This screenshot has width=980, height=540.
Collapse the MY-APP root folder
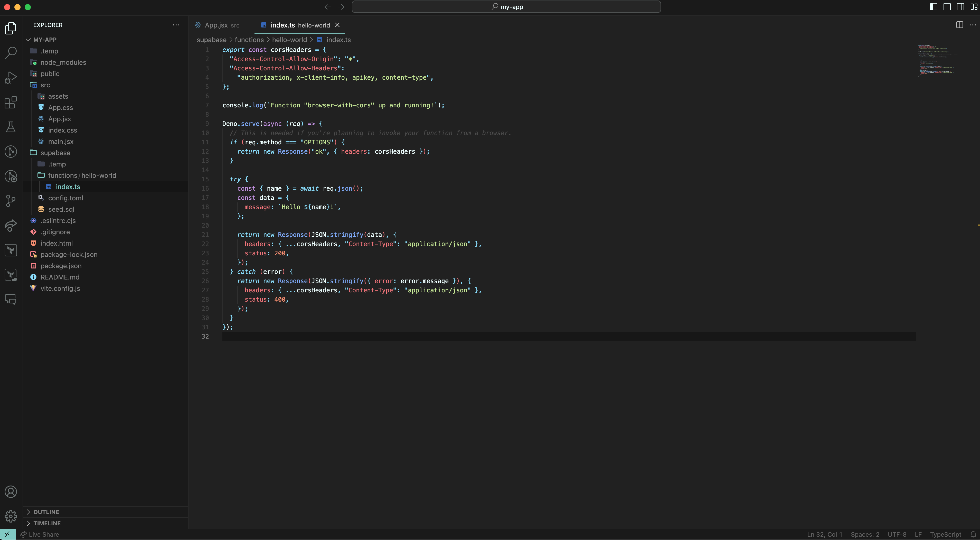tap(106, 40)
